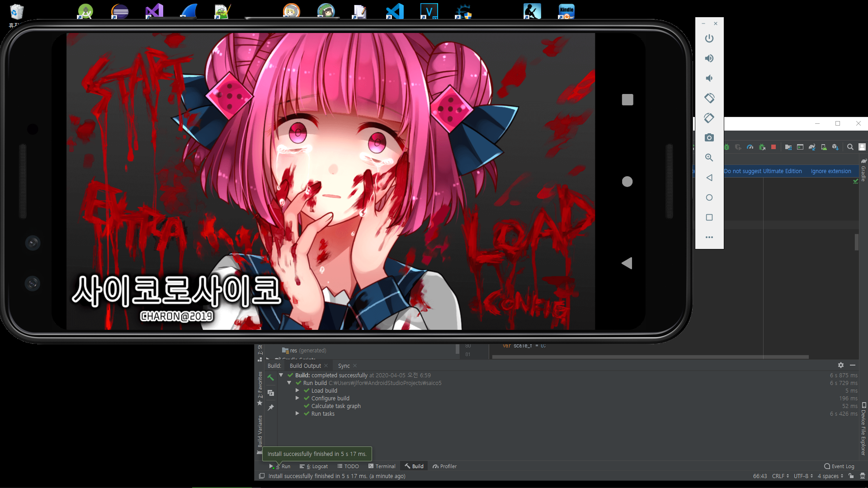This screenshot has width=868, height=488.
Task: Lower emulator volume with quiet speaker icon
Action: (x=709, y=78)
